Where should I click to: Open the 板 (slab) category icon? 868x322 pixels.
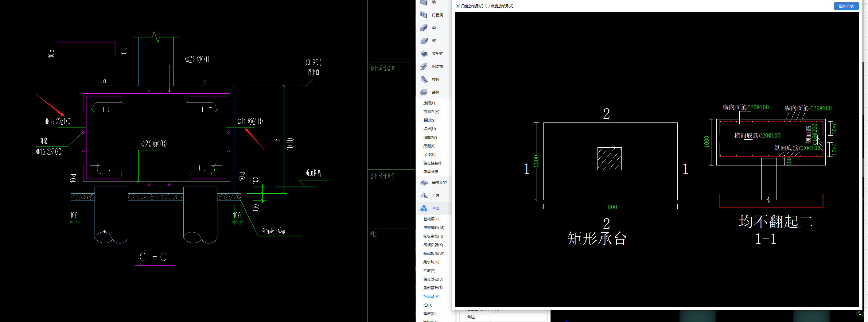424,41
